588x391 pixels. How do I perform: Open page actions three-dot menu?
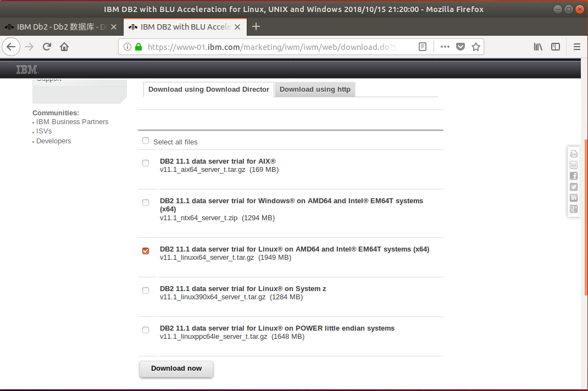point(445,47)
